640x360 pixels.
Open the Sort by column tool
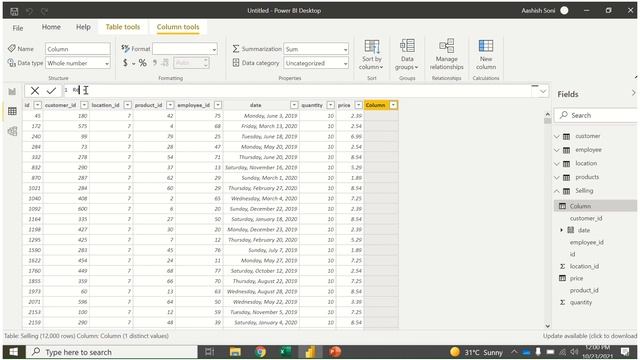371,55
